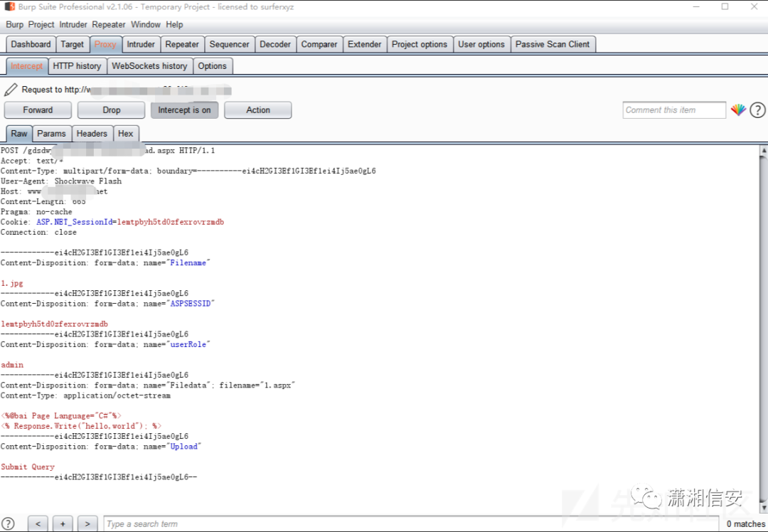
Task: Open the Comparer tab
Action: [x=319, y=44]
